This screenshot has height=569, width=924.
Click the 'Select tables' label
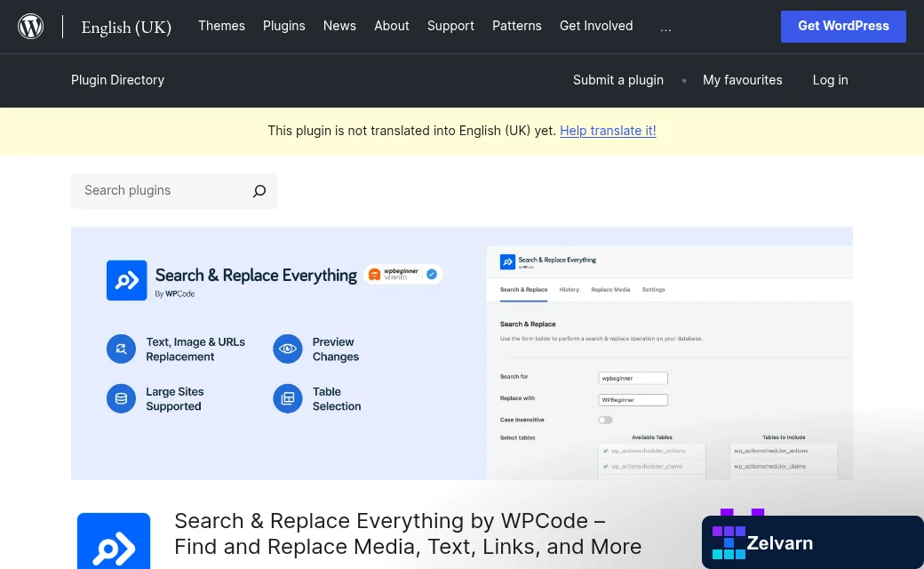pyautogui.click(x=517, y=437)
